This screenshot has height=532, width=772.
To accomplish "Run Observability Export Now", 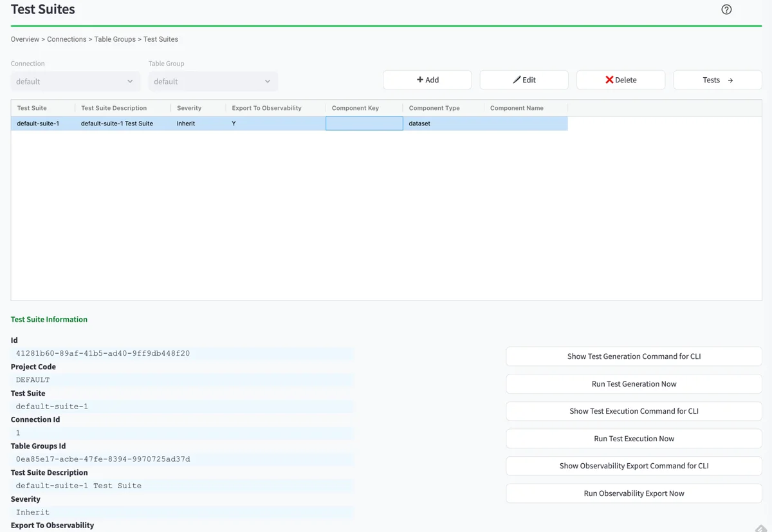I will [634, 493].
